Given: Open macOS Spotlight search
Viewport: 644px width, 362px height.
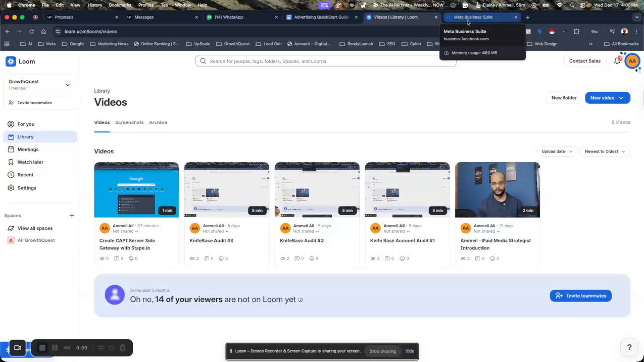Looking at the screenshot, I should (x=573, y=5).
